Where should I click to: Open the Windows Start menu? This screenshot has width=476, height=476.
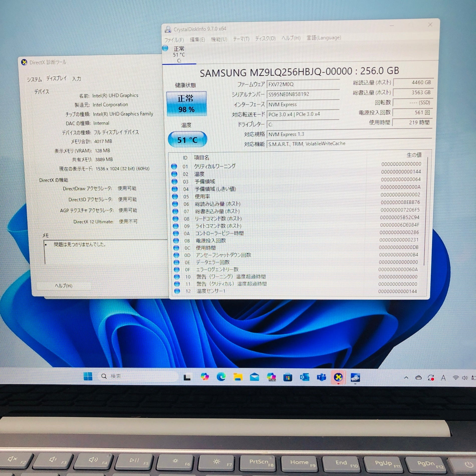pos(88,376)
